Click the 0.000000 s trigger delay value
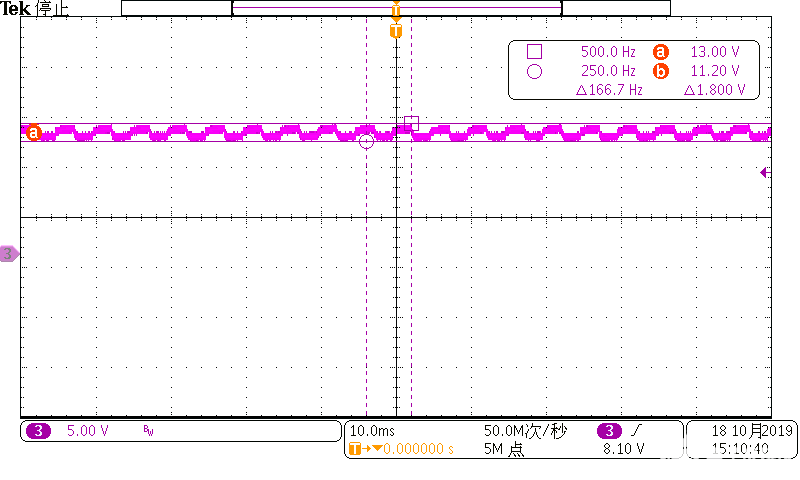800x480 pixels. coord(418,449)
